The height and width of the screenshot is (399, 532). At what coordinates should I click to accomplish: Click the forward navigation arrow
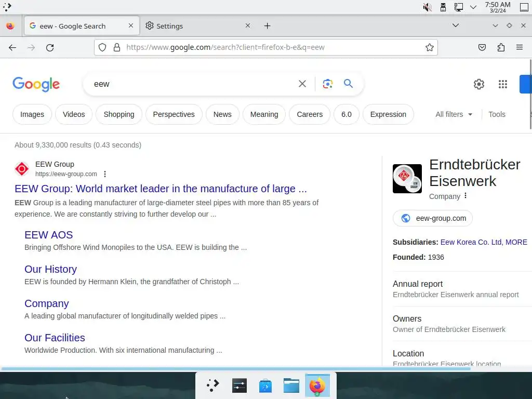click(x=31, y=47)
